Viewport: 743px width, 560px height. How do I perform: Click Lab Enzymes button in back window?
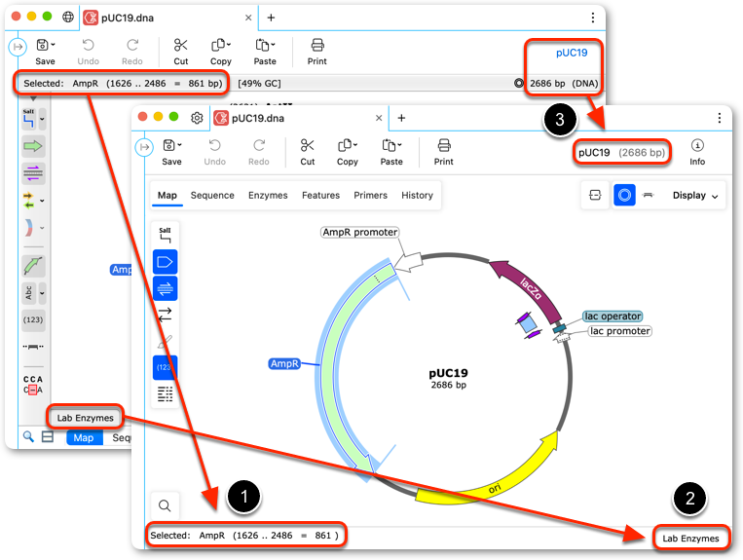pos(86,418)
